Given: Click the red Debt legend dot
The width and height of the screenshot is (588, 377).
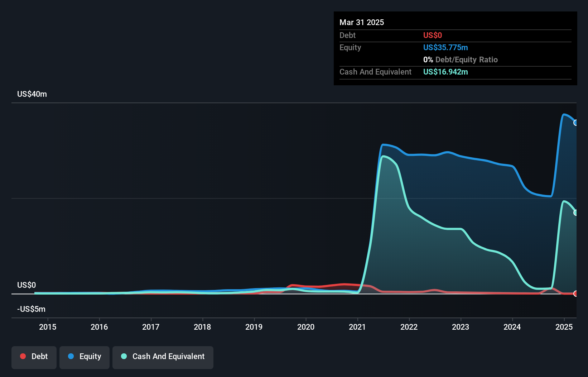Looking at the screenshot, I should [23, 356].
